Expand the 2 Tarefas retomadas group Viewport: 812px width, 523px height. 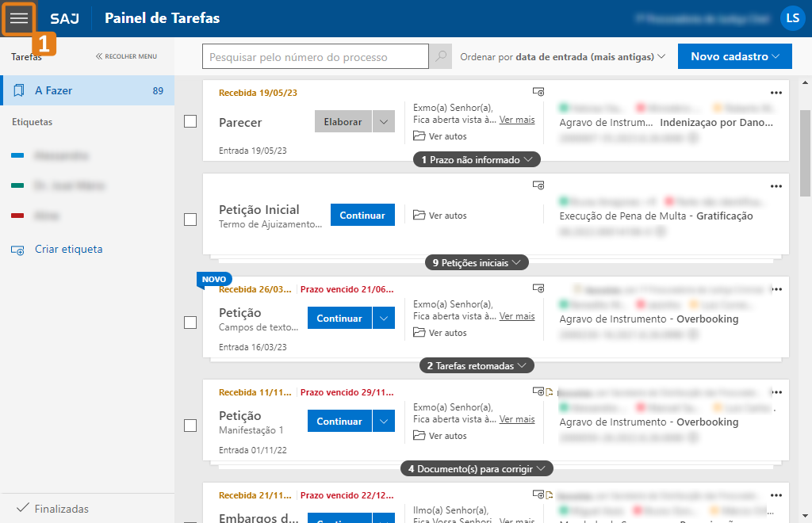(477, 365)
